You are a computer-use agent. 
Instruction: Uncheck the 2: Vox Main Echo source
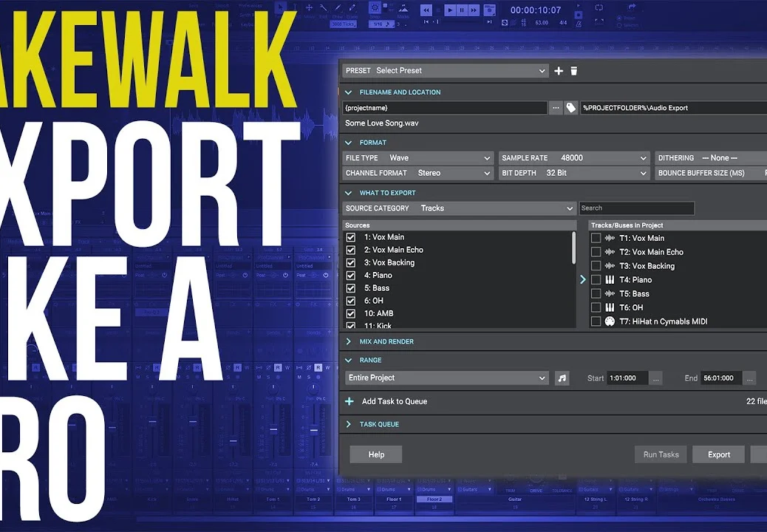[351, 250]
